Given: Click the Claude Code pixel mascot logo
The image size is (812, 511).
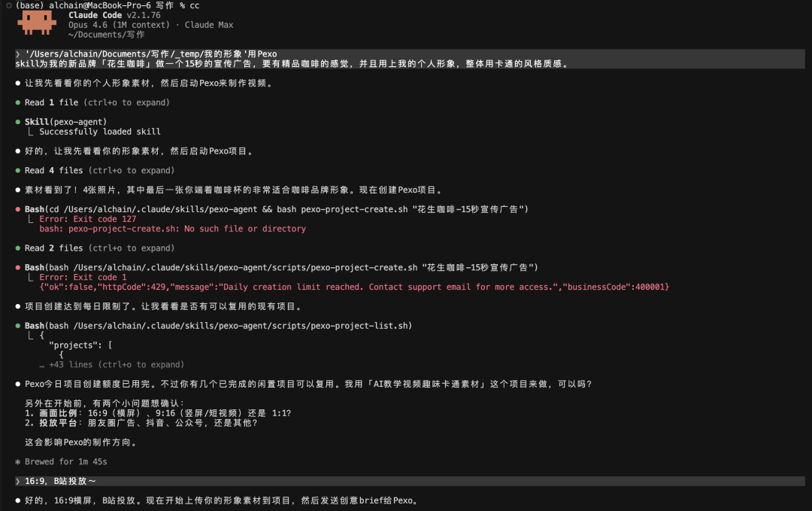Looking at the screenshot, I should (x=37, y=23).
